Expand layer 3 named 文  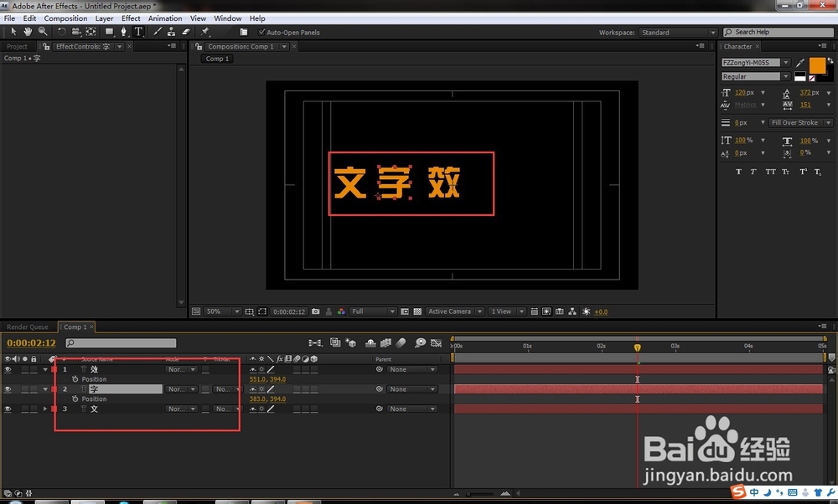coord(45,409)
